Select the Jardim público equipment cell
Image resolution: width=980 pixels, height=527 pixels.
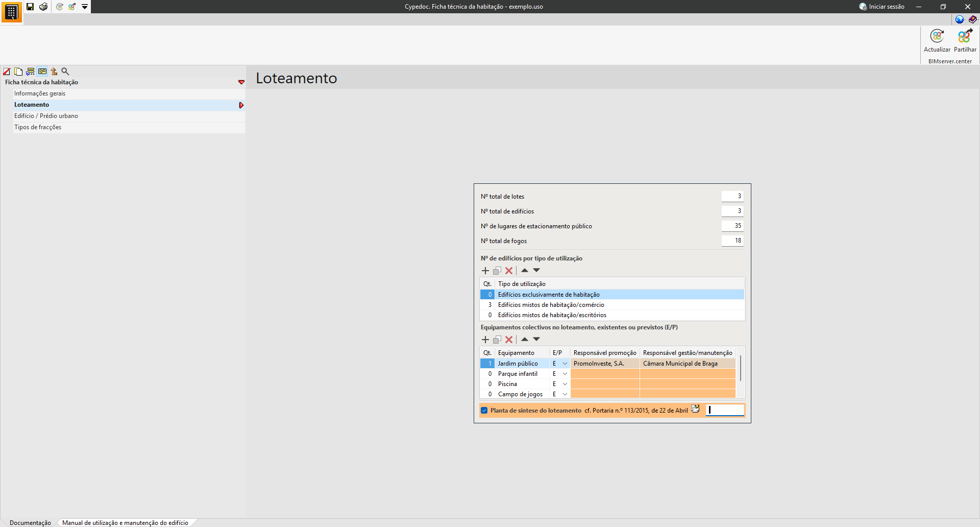click(522, 364)
